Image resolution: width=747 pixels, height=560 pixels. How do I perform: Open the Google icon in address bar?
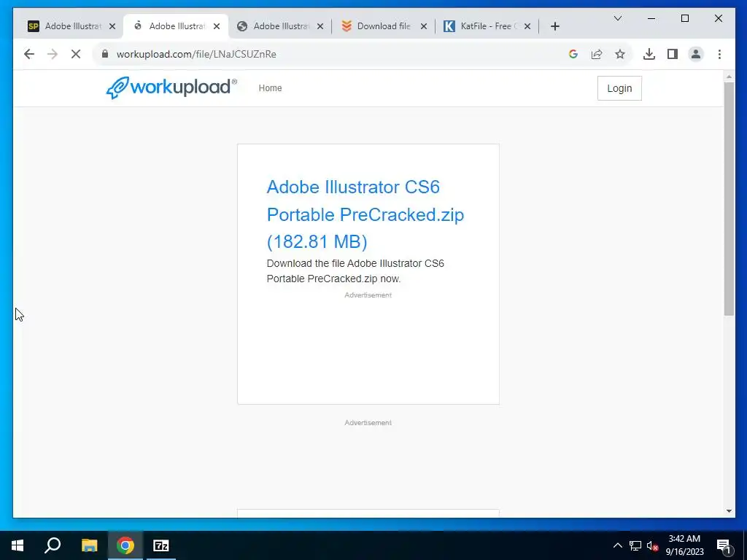click(x=573, y=54)
